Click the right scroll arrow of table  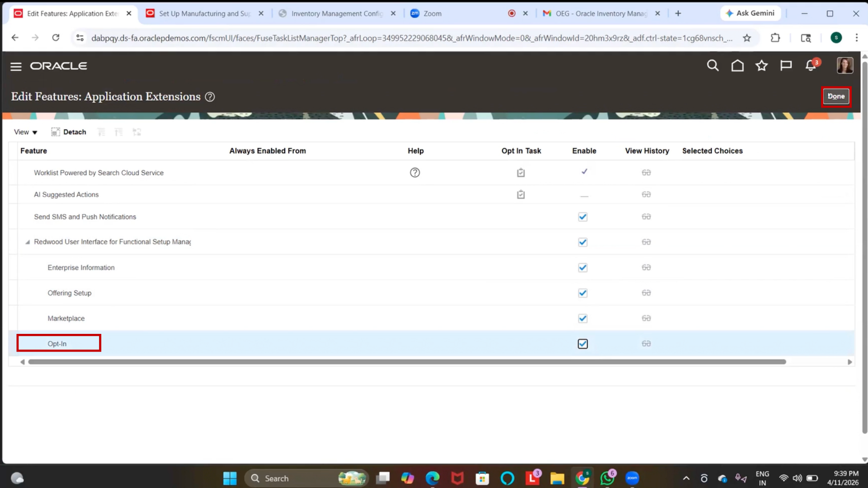[x=849, y=362]
